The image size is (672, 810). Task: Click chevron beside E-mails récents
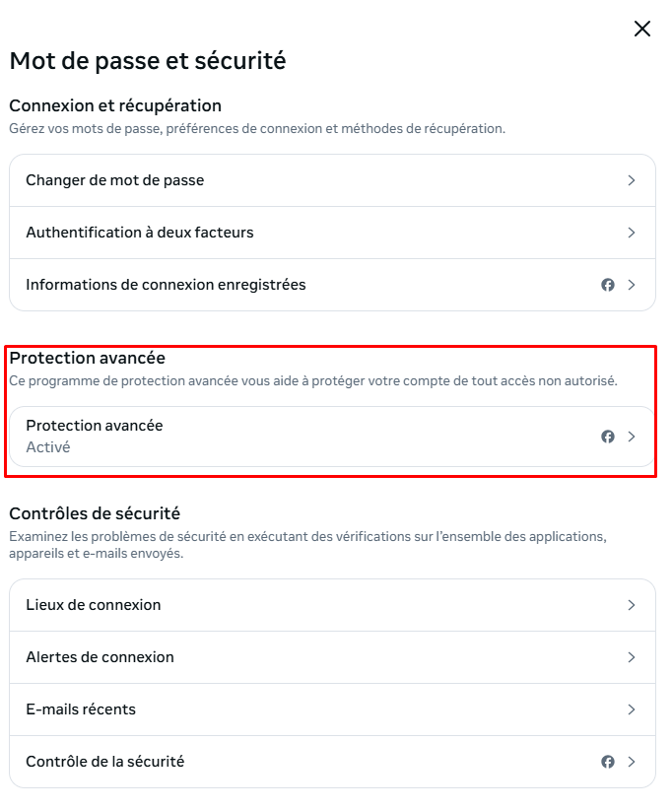click(632, 709)
